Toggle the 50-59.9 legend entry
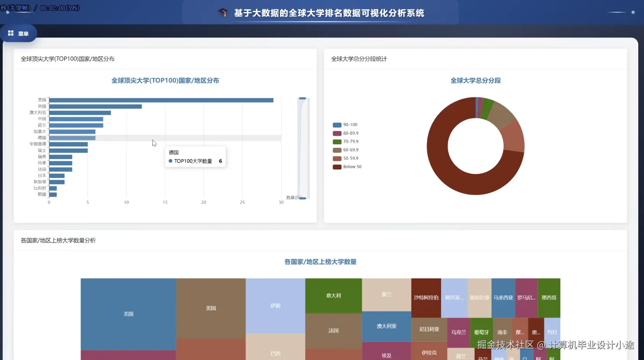 pos(346,158)
